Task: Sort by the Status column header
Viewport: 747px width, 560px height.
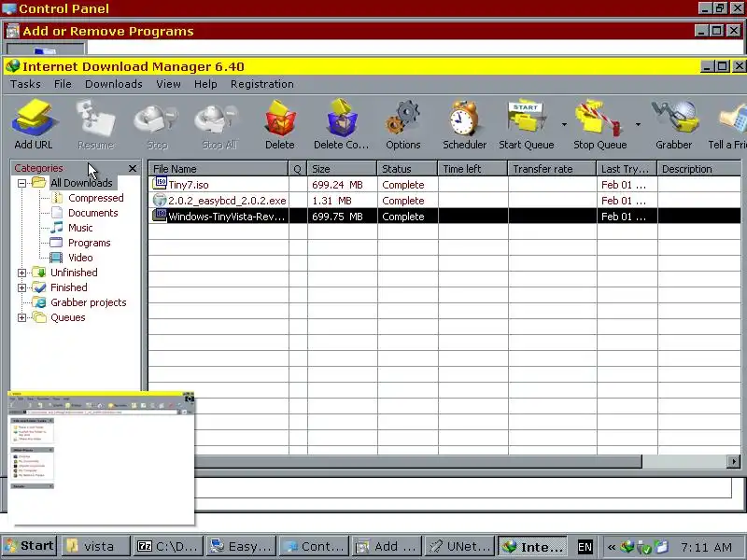Action: pos(407,169)
